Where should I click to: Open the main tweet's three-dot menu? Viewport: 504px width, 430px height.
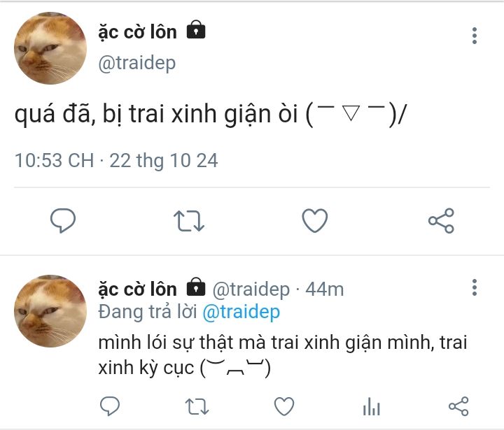point(475,36)
